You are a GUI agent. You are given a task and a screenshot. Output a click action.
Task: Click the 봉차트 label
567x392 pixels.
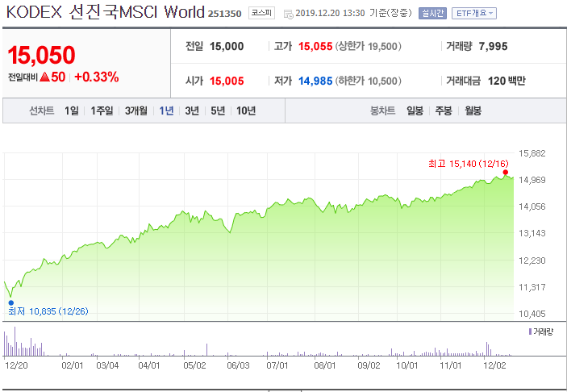coord(382,111)
